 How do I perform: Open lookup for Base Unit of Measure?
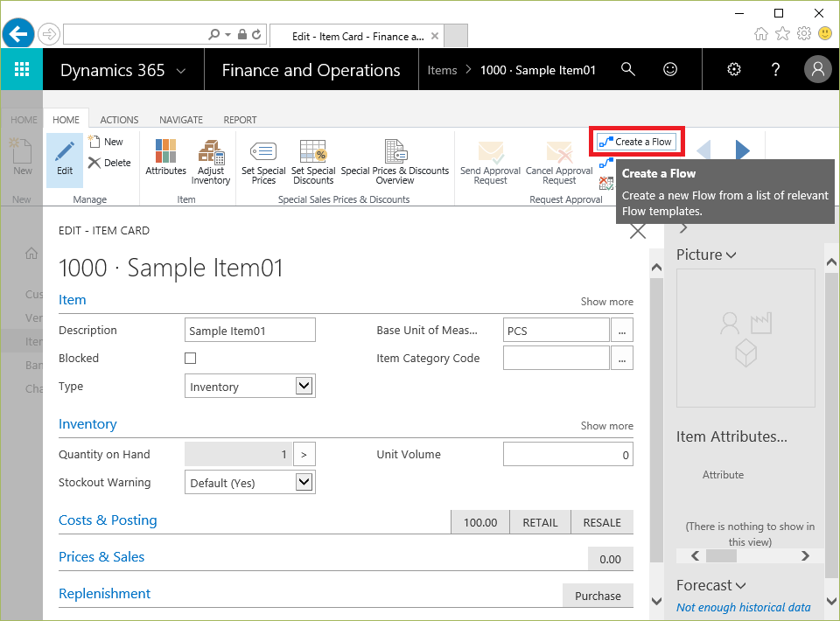tap(621, 331)
